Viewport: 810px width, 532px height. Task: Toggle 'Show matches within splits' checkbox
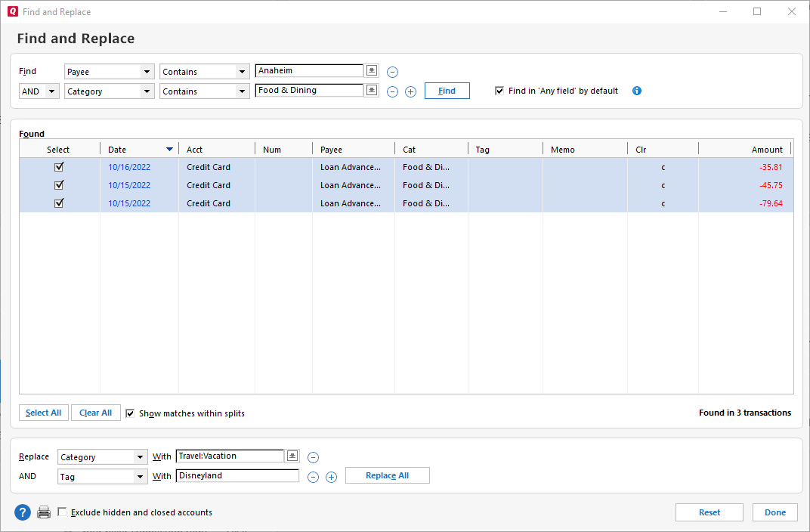(130, 413)
